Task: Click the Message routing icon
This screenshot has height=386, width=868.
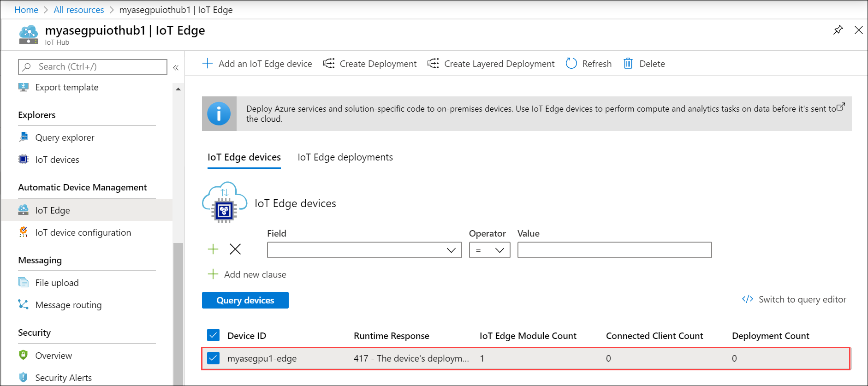Action: [x=23, y=304]
